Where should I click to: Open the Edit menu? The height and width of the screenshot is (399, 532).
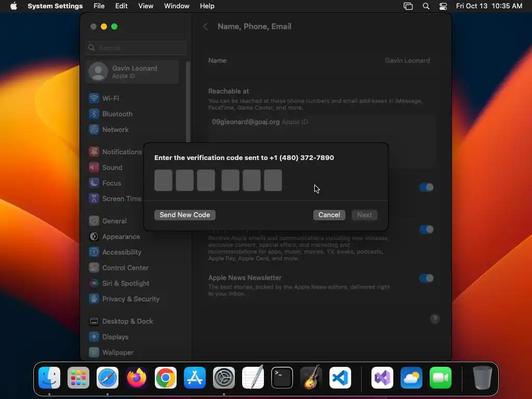coord(122,6)
